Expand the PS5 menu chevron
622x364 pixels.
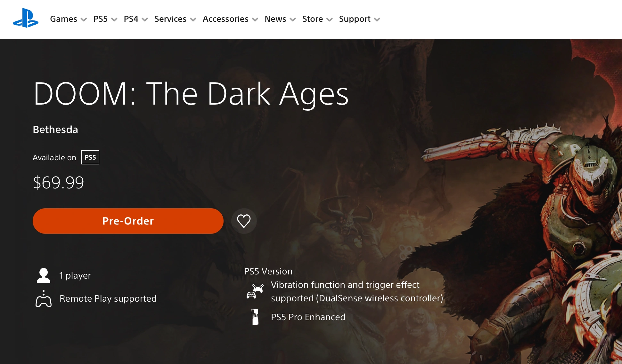click(114, 20)
